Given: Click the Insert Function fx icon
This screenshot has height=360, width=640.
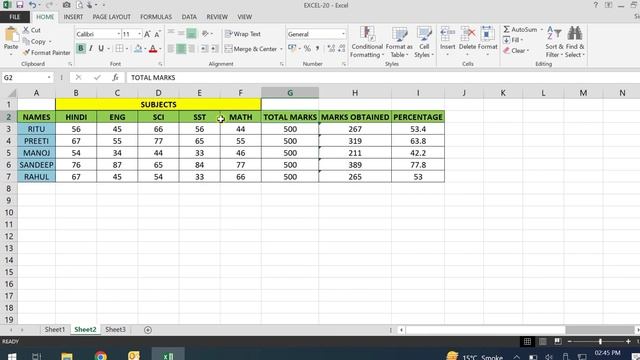Looking at the screenshot, I should coord(116,77).
